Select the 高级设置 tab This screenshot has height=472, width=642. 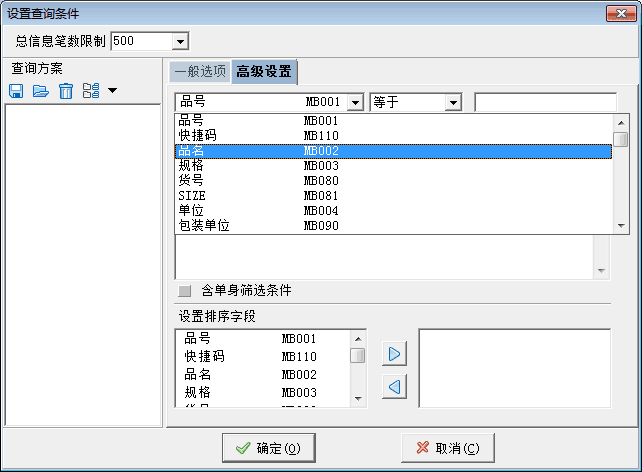coord(265,72)
